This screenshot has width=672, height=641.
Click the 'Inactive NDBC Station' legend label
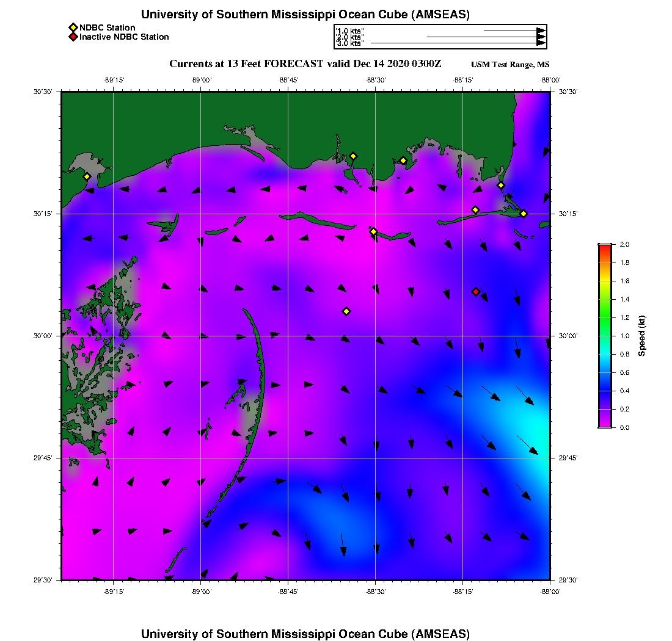(x=124, y=37)
